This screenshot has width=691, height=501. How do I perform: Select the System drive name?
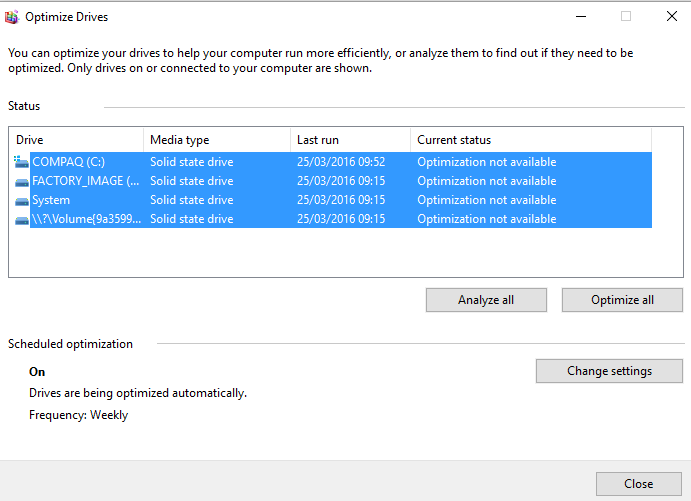[51, 200]
